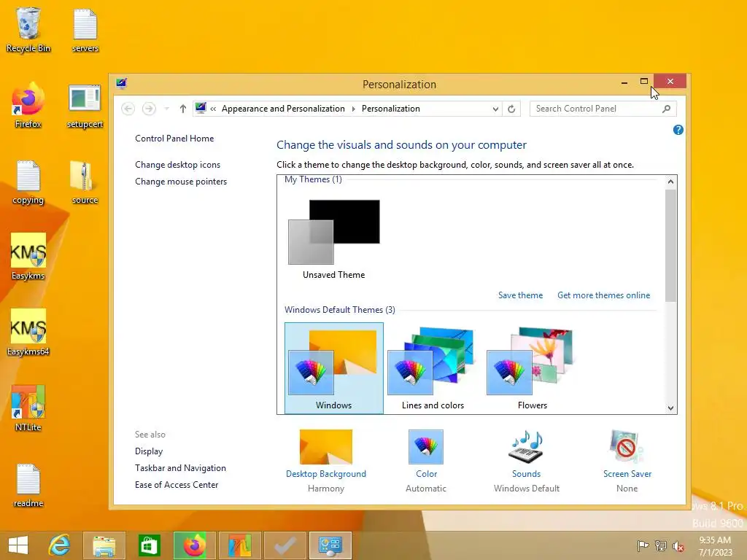Switch to NTLite in the taskbar
The width and height of the screenshot is (747, 560).
click(239, 545)
